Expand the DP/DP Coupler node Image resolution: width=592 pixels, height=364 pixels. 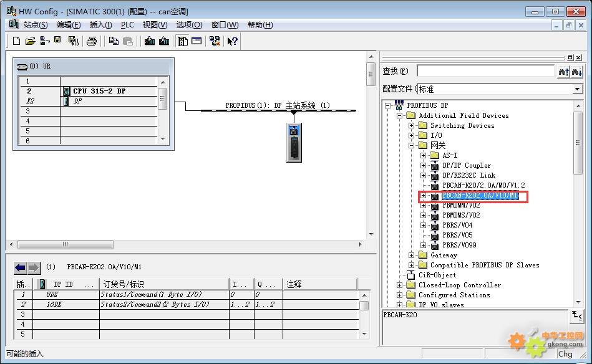(423, 165)
